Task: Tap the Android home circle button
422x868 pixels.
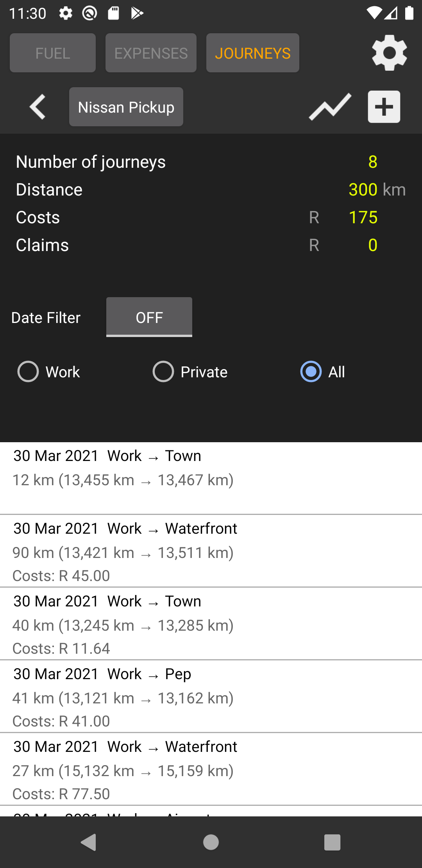Action: [211, 842]
